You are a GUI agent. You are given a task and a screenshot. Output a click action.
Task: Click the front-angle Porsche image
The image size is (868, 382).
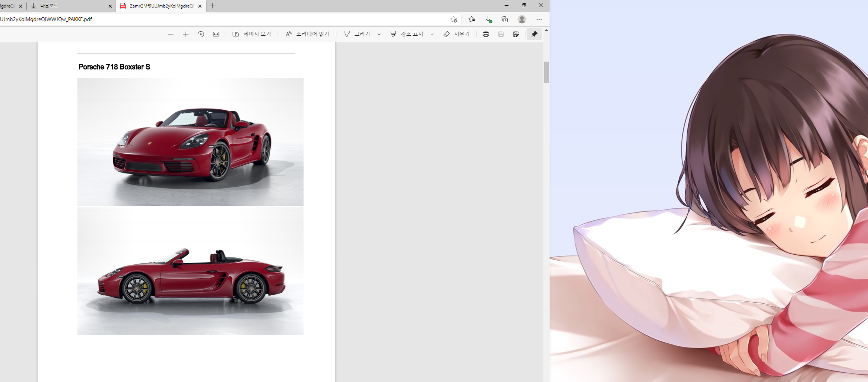(190, 142)
